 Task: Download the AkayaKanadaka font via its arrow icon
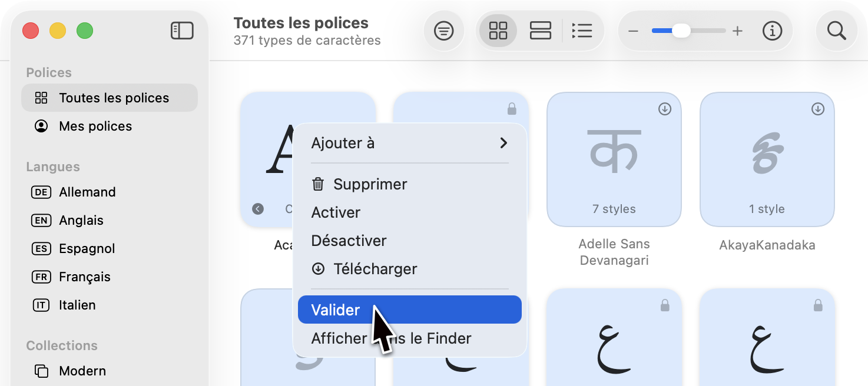(x=818, y=108)
